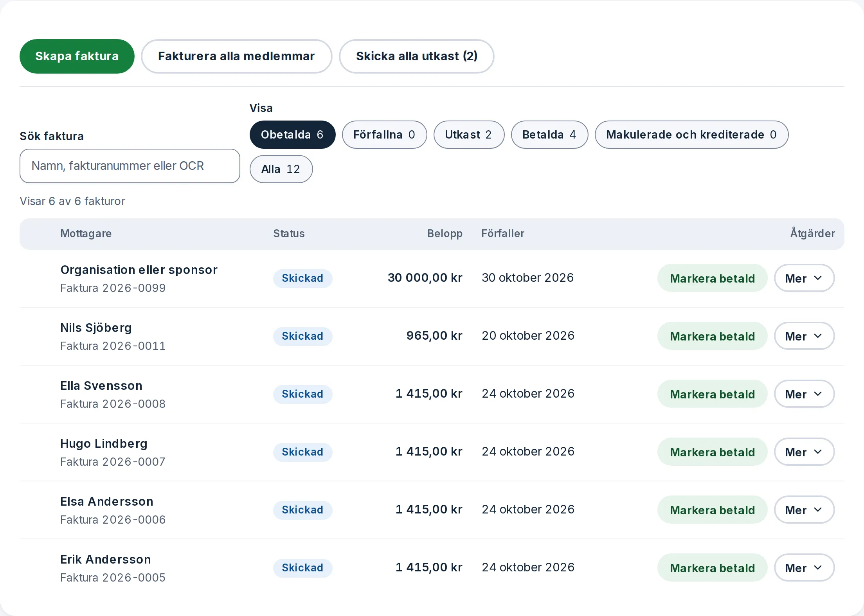
Task: Switch to the Förfallna filter
Action: pos(384,135)
